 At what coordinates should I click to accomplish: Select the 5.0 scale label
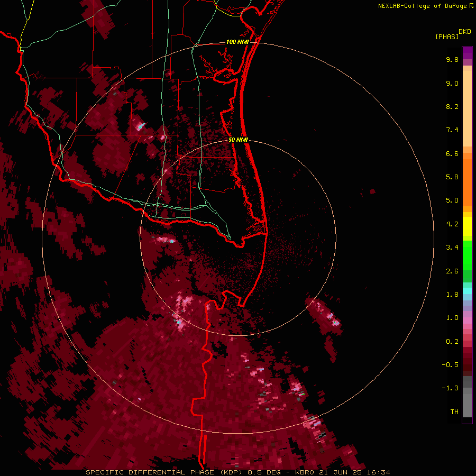pyautogui.click(x=452, y=200)
